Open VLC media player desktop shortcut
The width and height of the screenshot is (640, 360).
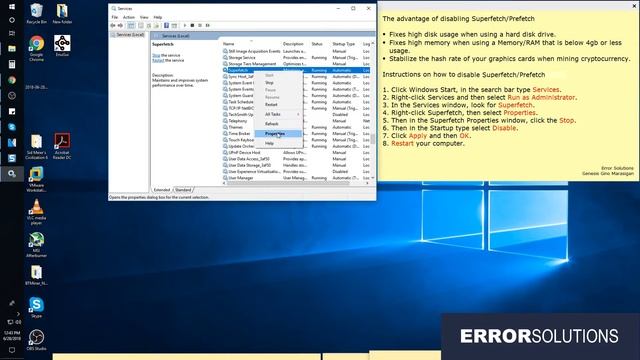[36, 212]
